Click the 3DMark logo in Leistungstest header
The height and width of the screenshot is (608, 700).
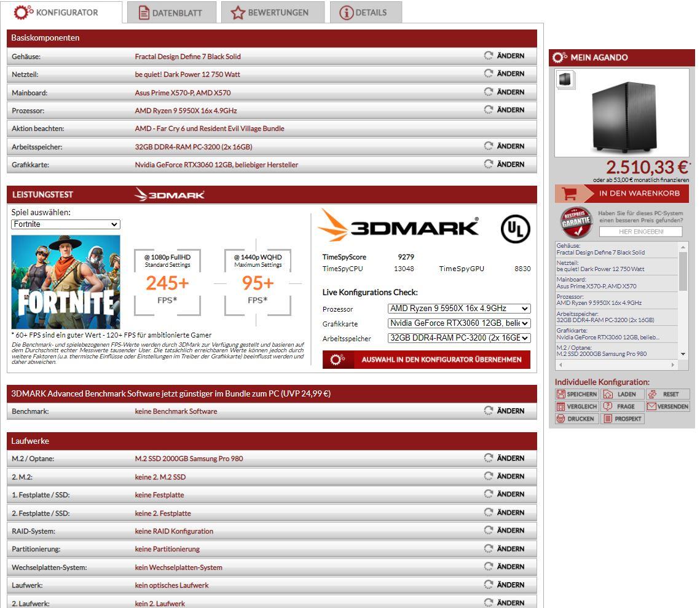click(169, 195)
